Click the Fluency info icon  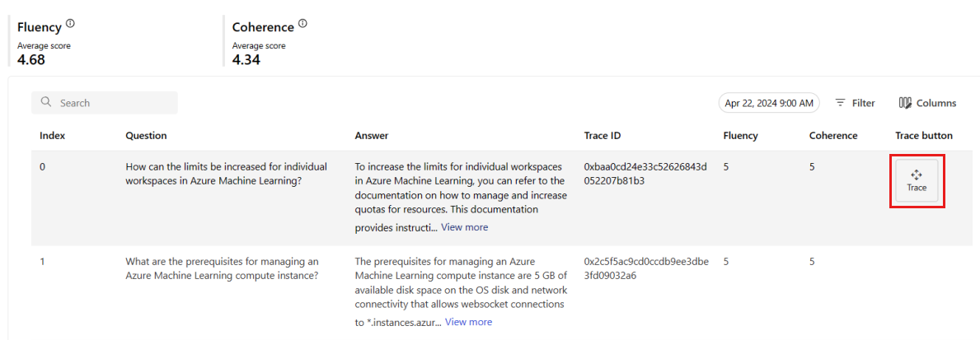(x=70, y=24)
